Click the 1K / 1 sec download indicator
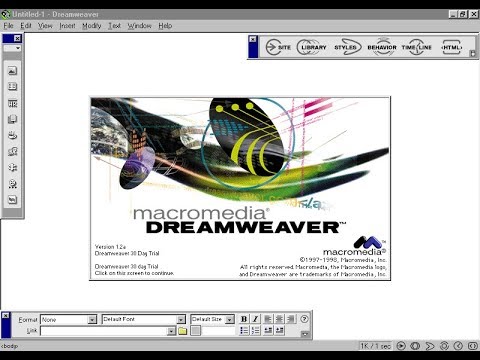 (x=375, y=346)
